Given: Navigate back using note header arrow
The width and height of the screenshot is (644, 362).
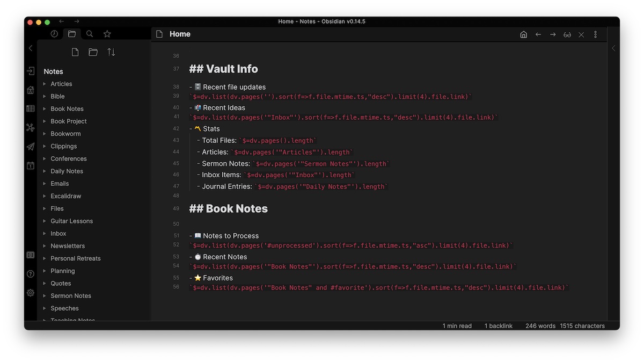Looking at the screenshot, I should [538, 34].
